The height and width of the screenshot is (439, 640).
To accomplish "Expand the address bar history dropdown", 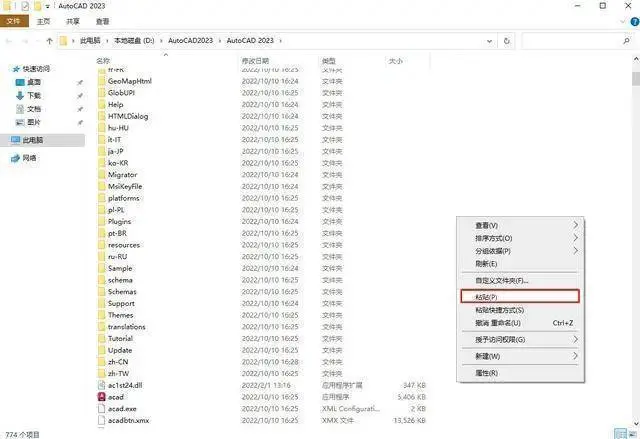I will click(x=489, y=41).
